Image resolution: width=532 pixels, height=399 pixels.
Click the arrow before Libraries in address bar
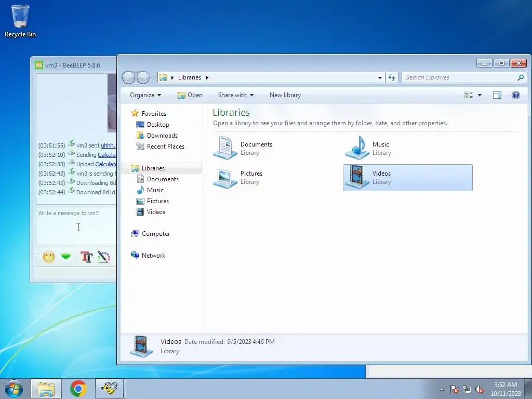(172, 78)
